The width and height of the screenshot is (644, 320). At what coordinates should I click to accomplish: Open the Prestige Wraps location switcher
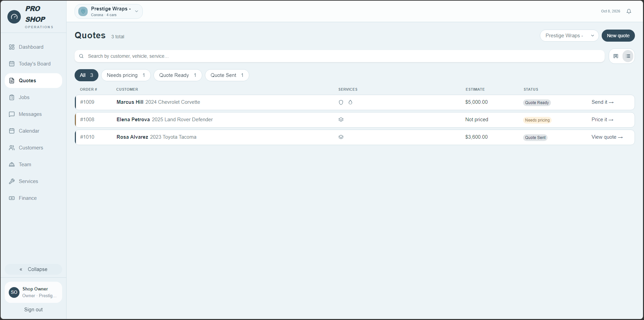pyautogui.click(x=109, y=11)
